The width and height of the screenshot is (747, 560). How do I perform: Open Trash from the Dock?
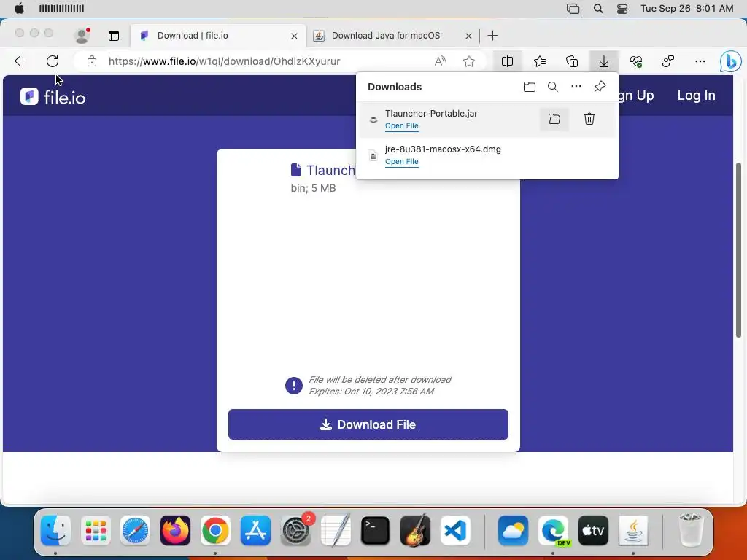[690, 529]
